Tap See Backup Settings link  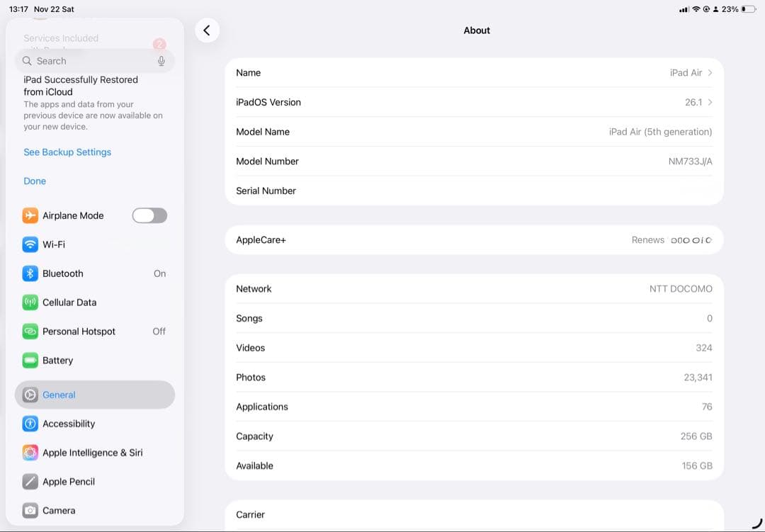[67, 152]
